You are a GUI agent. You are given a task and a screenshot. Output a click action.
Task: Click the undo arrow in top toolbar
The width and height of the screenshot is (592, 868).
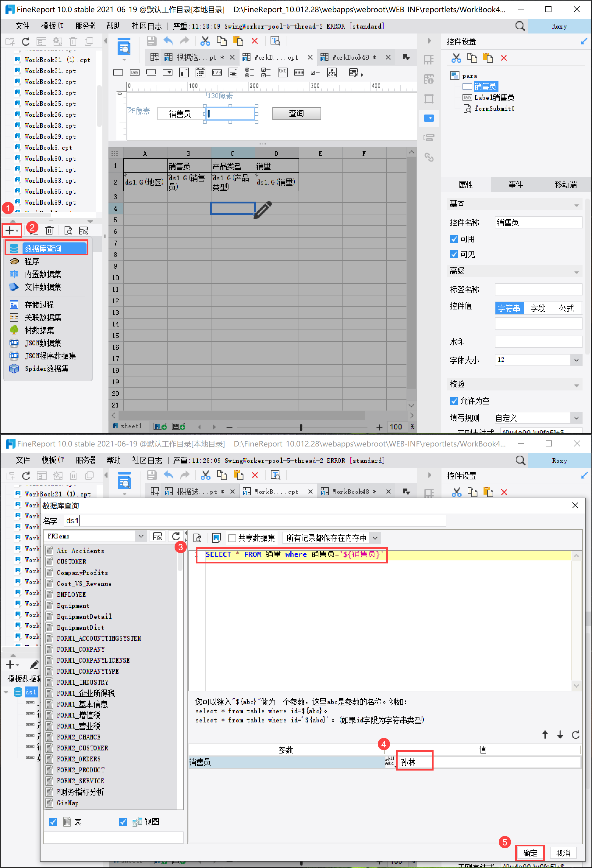[x=168, y=41]
